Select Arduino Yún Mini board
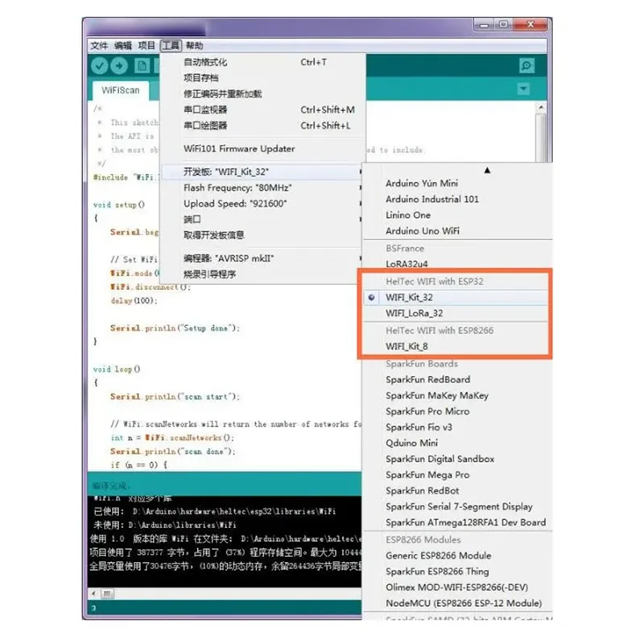644x644 pixels. pos(457,184)
